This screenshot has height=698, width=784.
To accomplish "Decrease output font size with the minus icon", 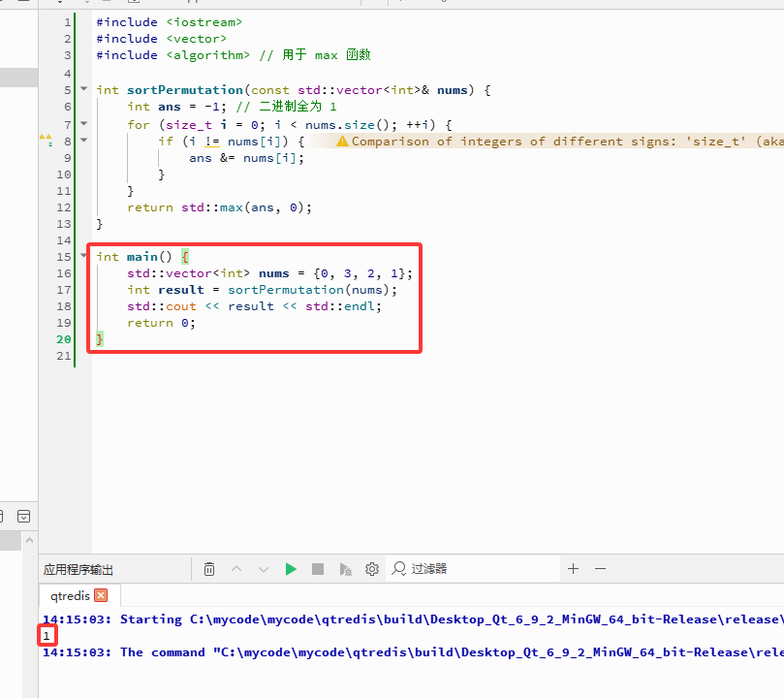I will 601,568.
